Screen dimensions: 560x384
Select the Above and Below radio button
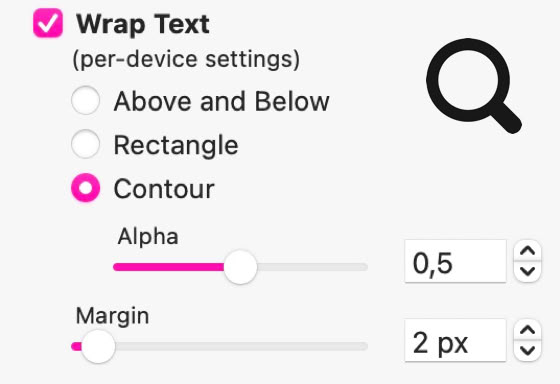point(85,100)
